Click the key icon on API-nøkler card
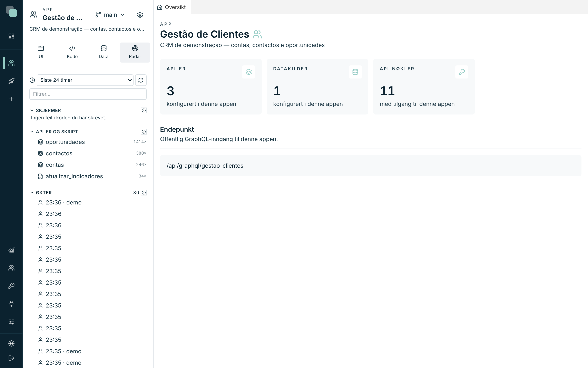Viewport: 588px width, 368px height. click(462, 72)
